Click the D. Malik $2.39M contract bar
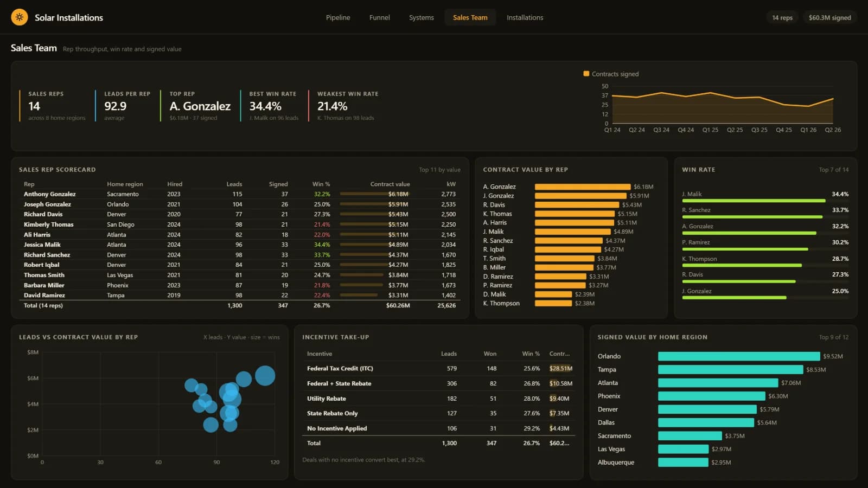Screen dimensions: 868x488 click(x=553, y=294)
